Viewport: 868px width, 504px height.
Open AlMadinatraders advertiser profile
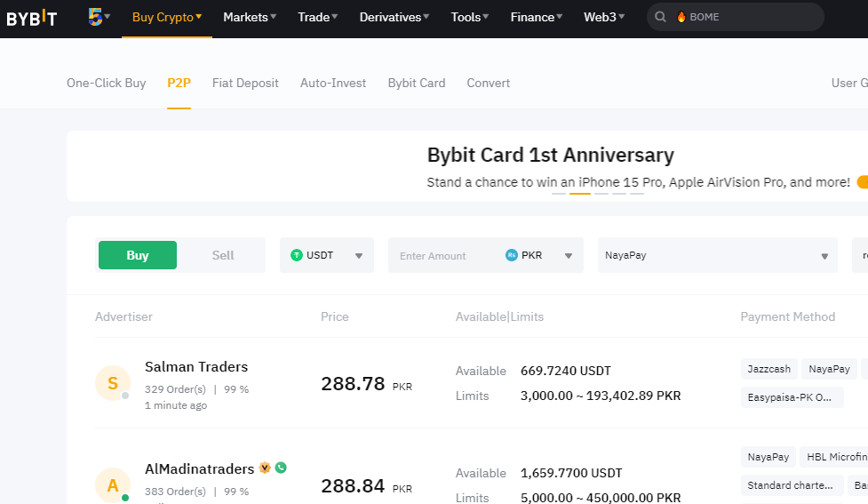point(199,468)
